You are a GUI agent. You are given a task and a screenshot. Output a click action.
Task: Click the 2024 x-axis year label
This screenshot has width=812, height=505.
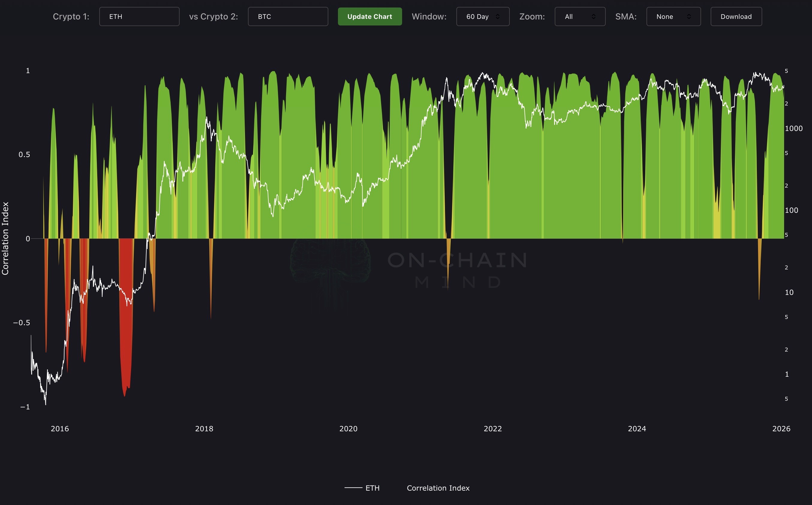637,429
